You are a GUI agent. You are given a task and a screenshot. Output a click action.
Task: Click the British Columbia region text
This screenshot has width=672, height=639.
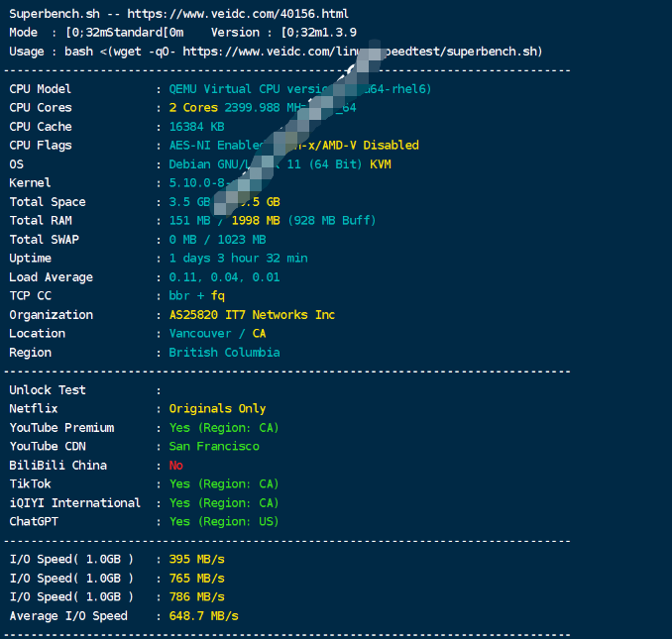click(224, 353)
